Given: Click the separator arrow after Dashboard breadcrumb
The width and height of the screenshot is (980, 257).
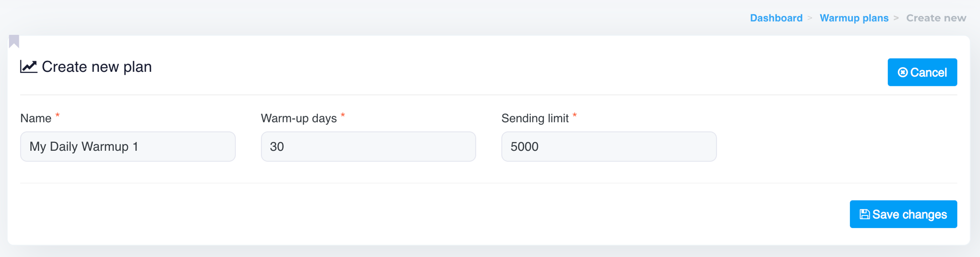Looking at the screenshot, I should 810,18.
